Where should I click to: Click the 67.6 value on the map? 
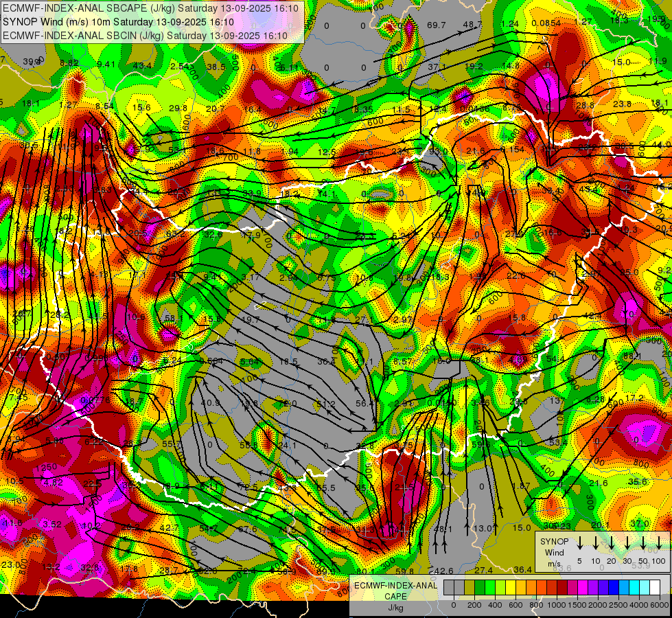[x=248, y=529]
